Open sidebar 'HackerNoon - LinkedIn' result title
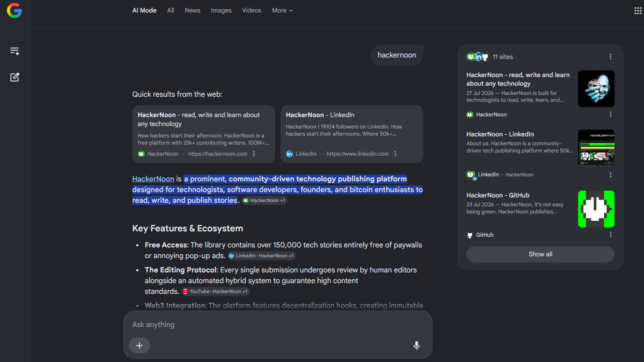644x362 pixels. click(500, 134)
